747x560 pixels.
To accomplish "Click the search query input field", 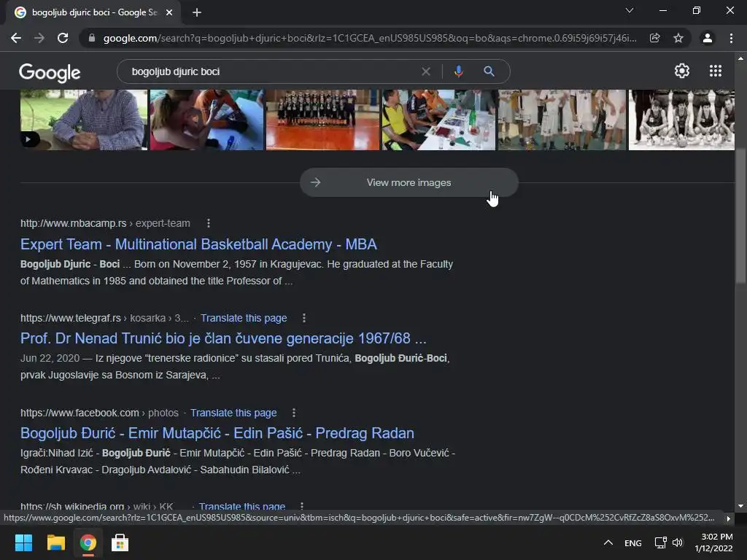I will pyautogui.click(x=271, y=71).
